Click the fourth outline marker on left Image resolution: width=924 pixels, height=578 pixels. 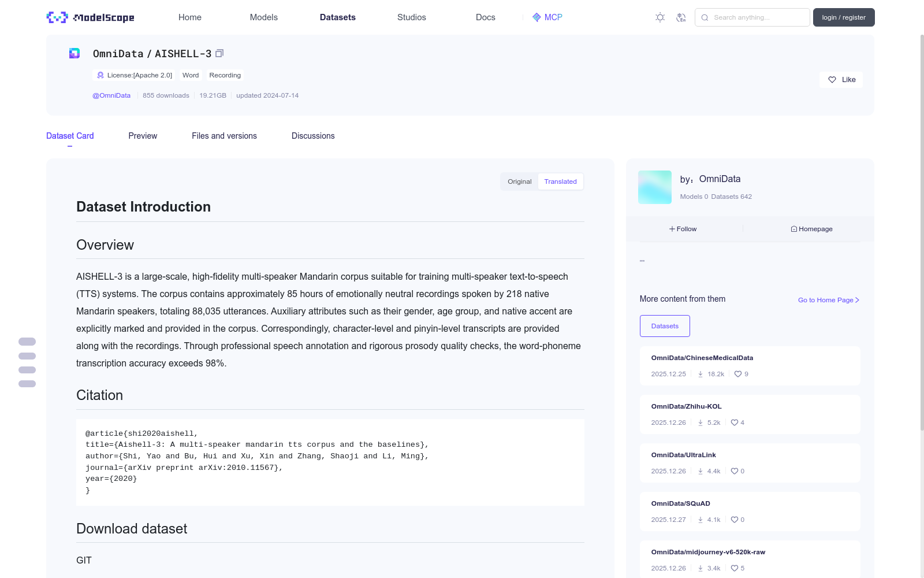(27, 384)
